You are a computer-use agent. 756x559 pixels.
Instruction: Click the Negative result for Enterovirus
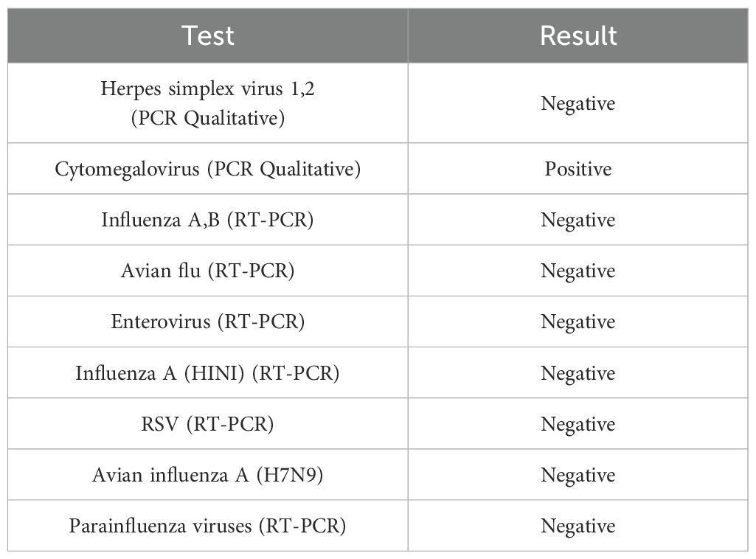(x=578, y=322)
